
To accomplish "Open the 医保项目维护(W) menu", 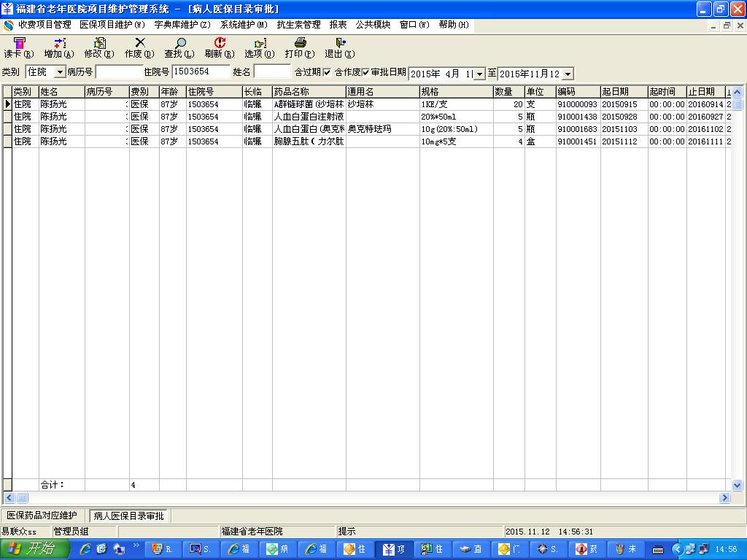I will (x=112, y=25).
